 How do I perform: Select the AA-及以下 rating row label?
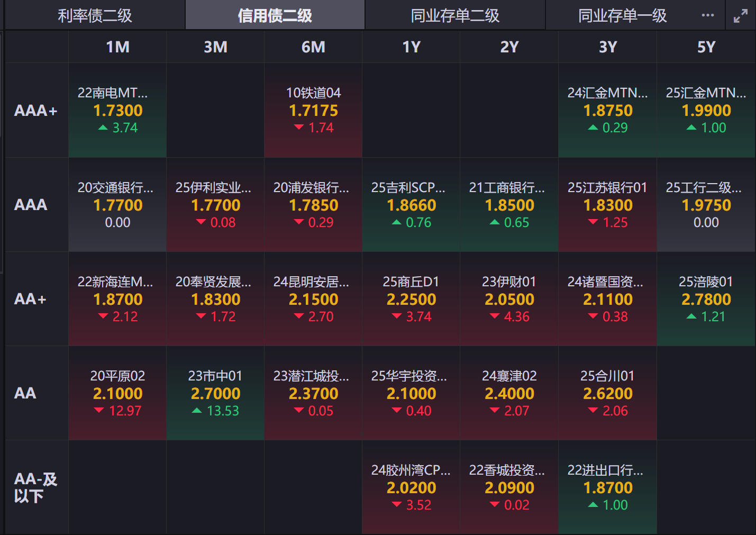pyautogui.click(x=35, y=487)
